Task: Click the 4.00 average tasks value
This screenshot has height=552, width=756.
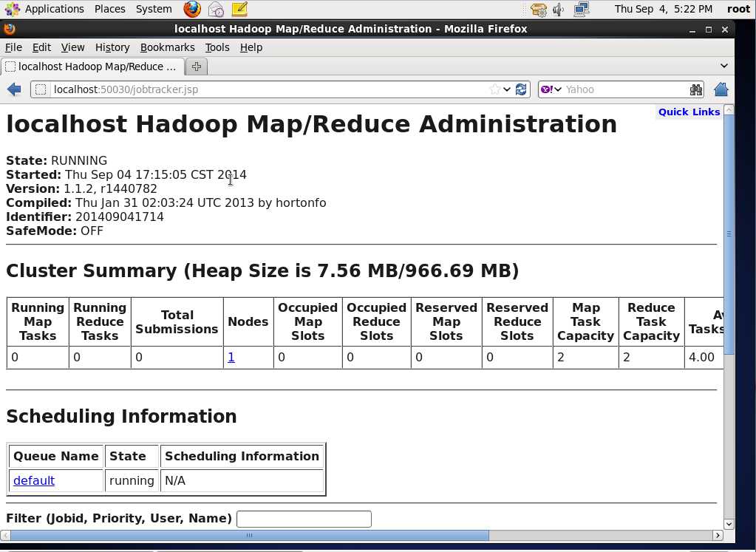Action: [701, 357]
